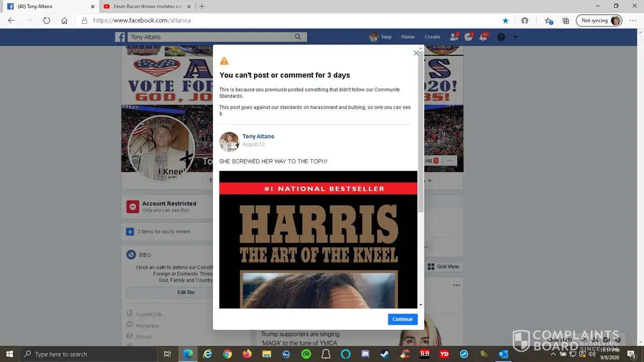This screenshot has height=362, width=644.
Task: Go to Home in Facebook top bar
Action: pos(408,37)
